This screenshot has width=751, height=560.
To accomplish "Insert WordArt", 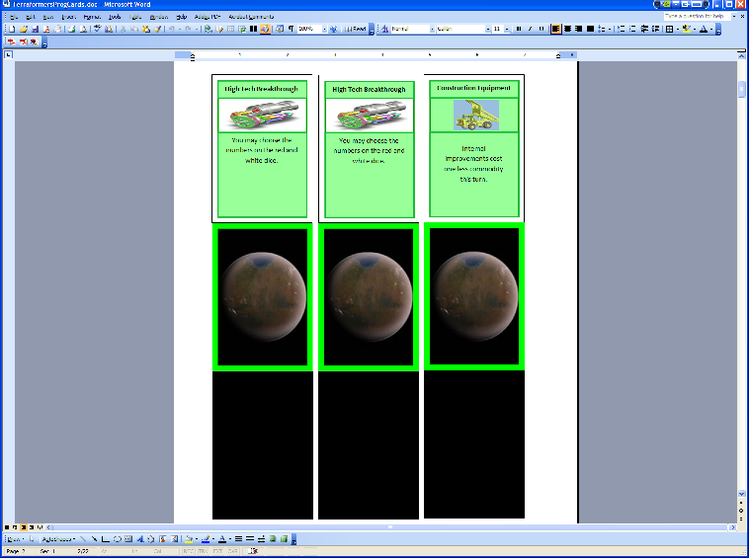I will [140, 539].
